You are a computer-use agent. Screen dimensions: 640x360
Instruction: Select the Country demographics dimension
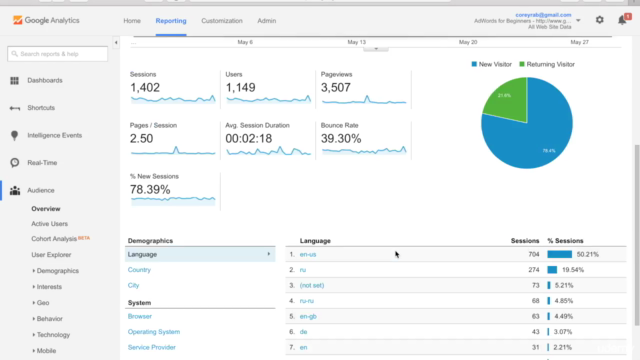tap(139, 270)
